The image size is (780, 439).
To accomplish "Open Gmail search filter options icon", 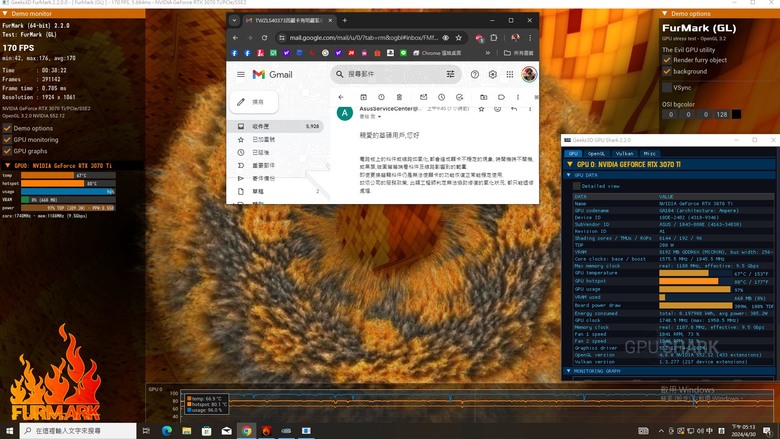I will point(450,74).
